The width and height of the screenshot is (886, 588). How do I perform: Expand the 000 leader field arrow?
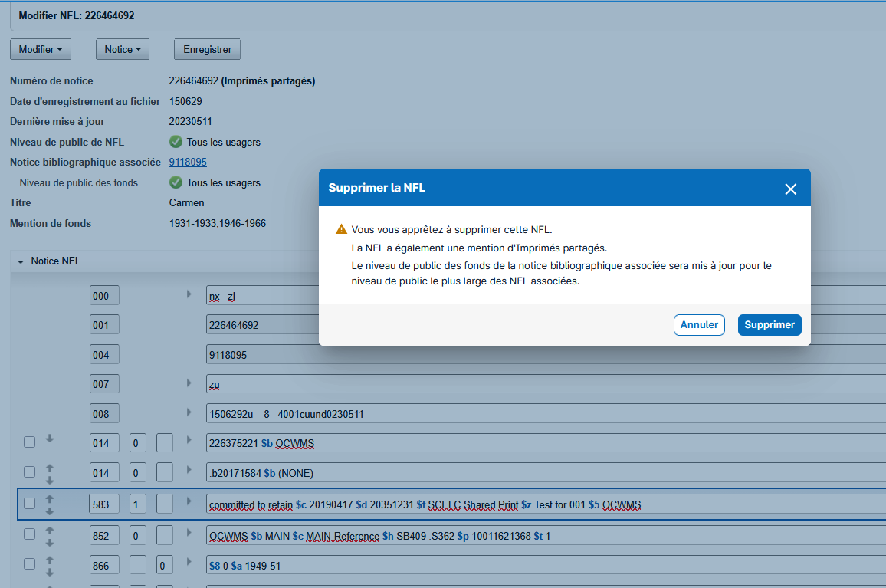tap(189, 294)
